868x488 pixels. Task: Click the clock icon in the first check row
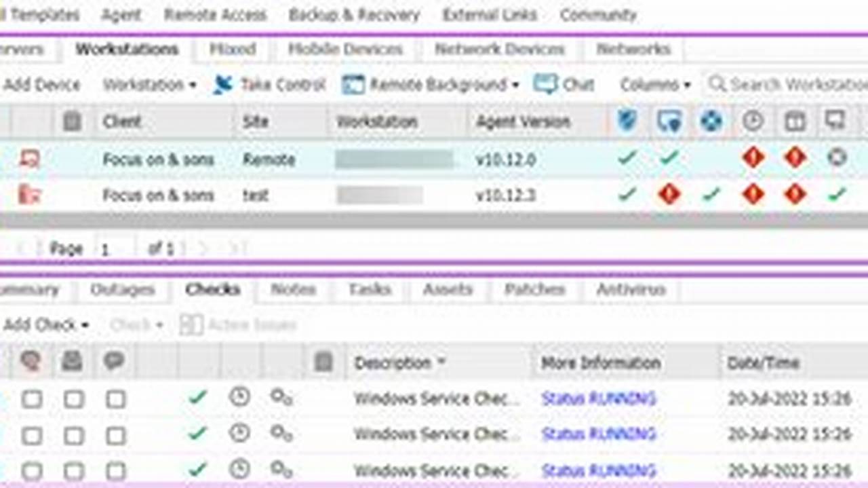239,396
